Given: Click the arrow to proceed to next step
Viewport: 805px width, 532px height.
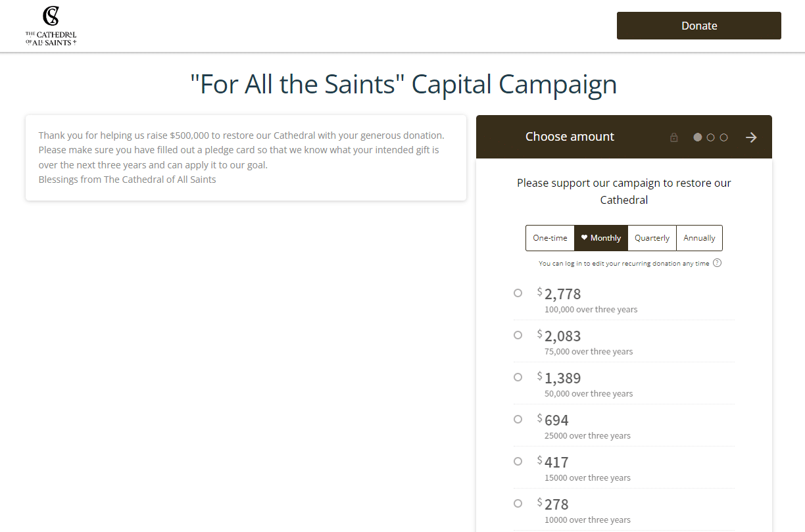Looking at the screenshot, I should (751, 137).
